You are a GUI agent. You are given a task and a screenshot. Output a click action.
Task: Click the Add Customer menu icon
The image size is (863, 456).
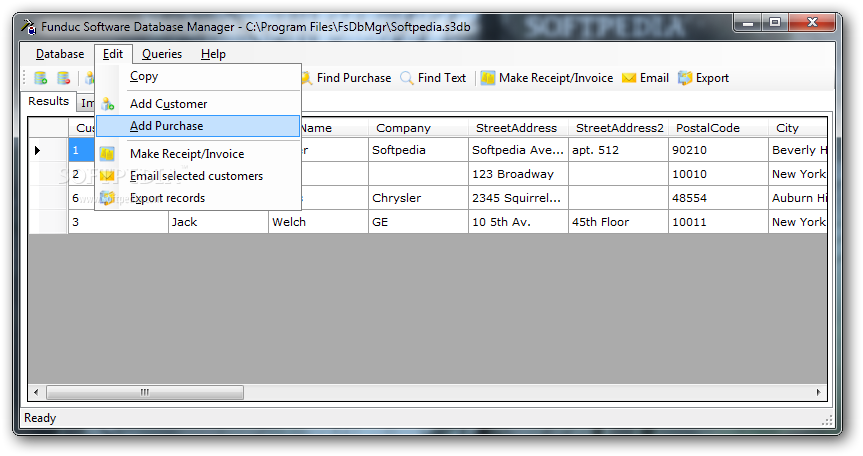click(x=108, y=104)
